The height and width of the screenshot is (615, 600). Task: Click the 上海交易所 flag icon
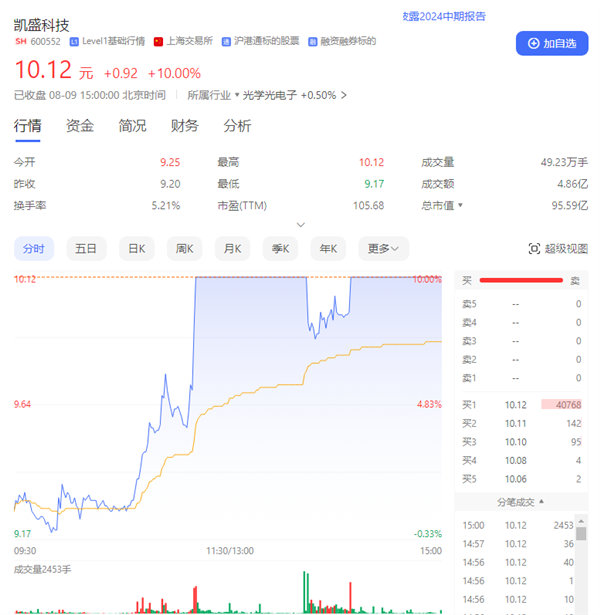[157, 41]
